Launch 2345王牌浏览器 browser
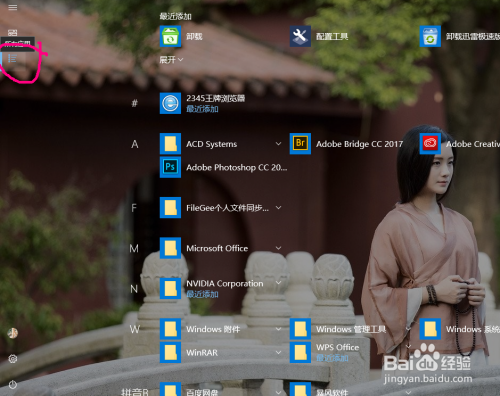Image resolution: width=500 pixels, height=396 pixels. click(170, 103)
